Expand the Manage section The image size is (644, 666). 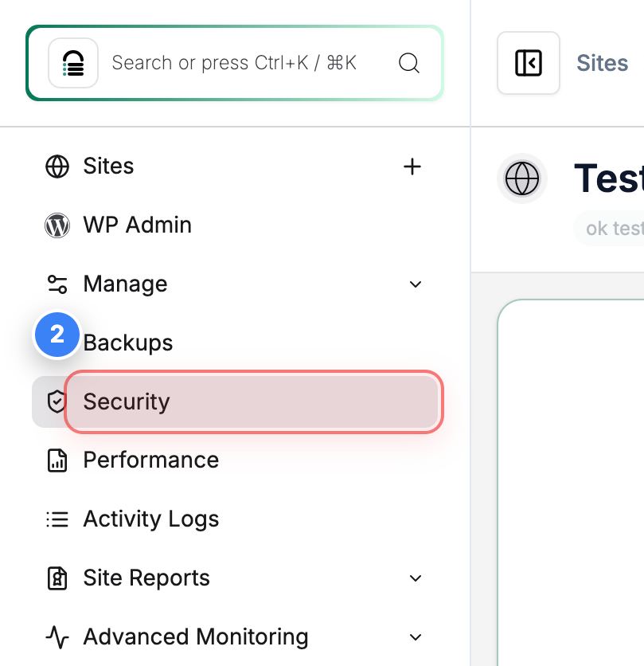415,284
